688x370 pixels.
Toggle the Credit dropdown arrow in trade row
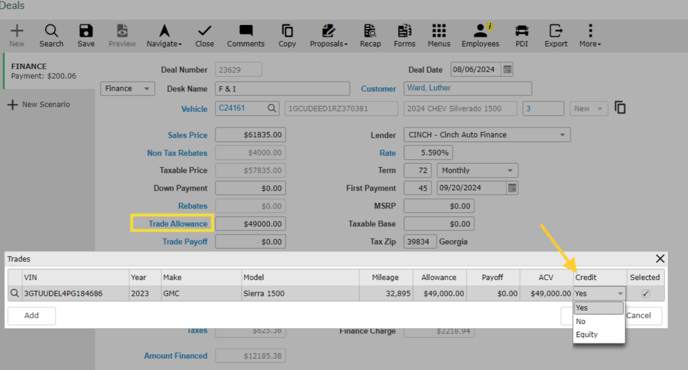(620, 294)
